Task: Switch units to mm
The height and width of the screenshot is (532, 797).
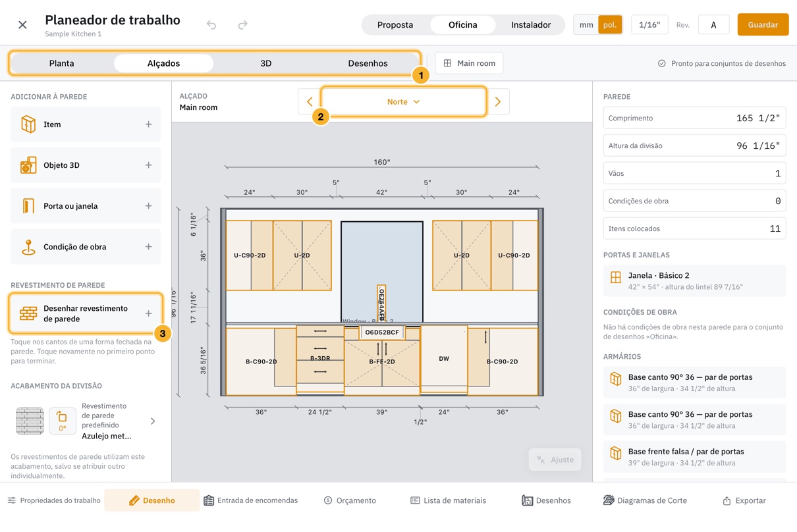Action: [x=586, y=25]
